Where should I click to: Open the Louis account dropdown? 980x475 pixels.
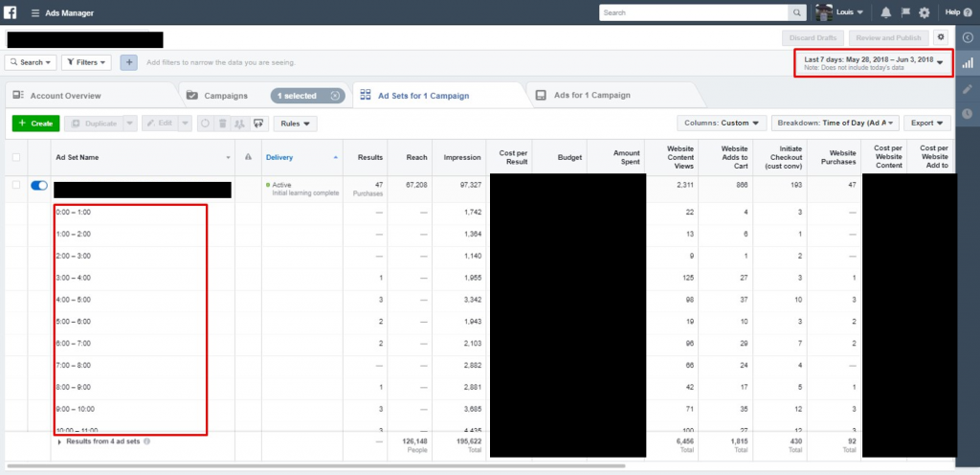coord(849,12)
